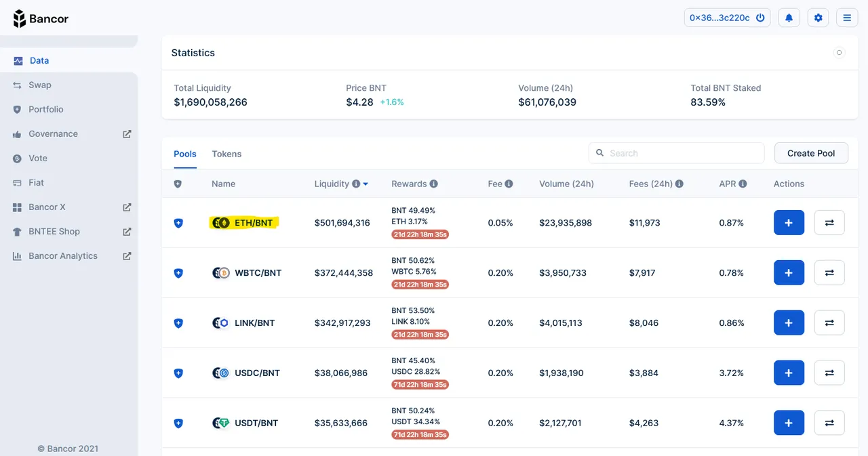Select the LINK/BNT pool name
Viewport: 868px width, 456px height.
(x=255, y=323)
